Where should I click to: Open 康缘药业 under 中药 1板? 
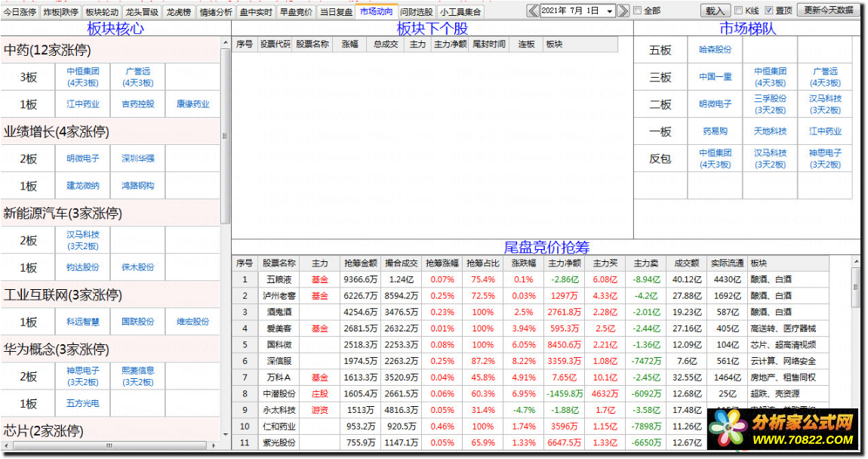tap(192, 104)
